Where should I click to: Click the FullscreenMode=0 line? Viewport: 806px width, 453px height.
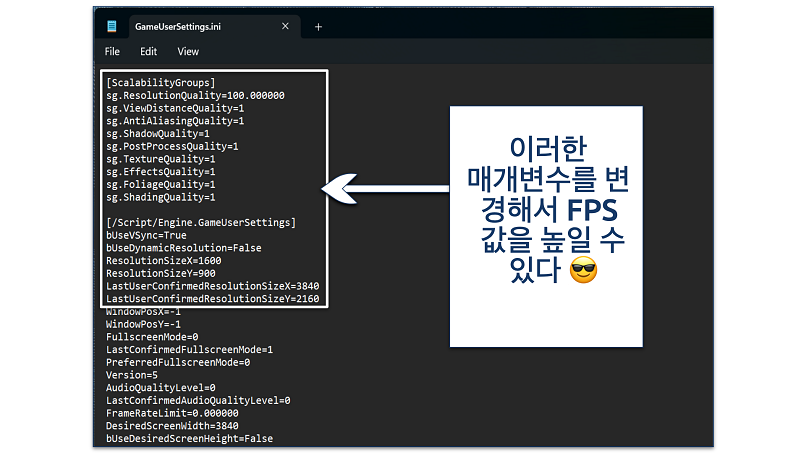(x=152, y=337)
